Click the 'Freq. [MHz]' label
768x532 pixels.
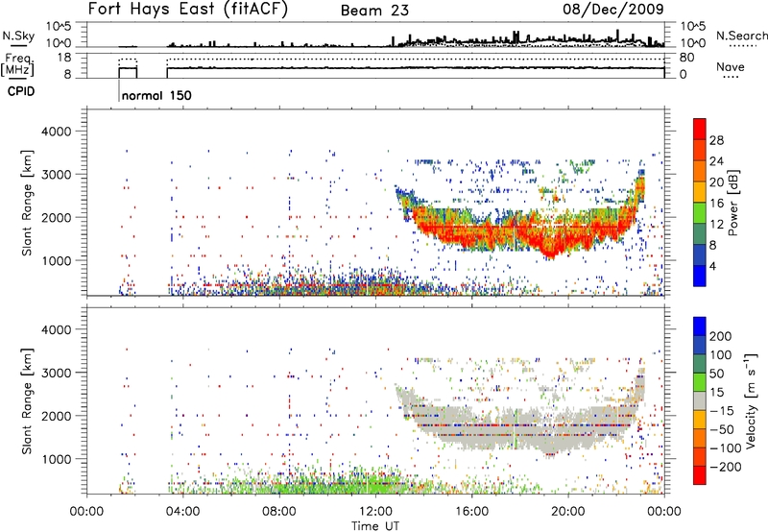[18, 65]
